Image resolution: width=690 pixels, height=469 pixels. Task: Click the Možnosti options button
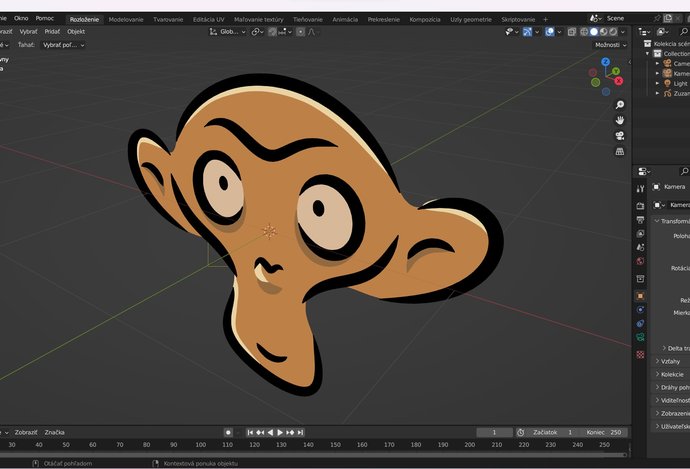click(x=609, y=45)
